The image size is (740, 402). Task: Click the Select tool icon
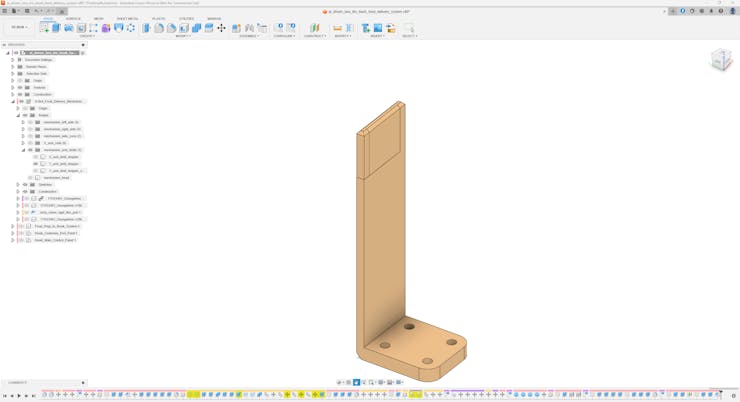pos(408,28)
